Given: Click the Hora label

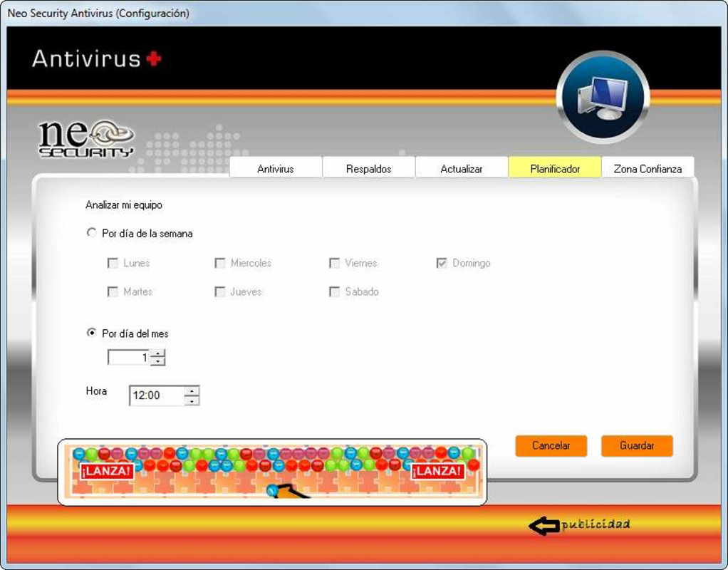Looking at the screenshot, I should (96, 391).
